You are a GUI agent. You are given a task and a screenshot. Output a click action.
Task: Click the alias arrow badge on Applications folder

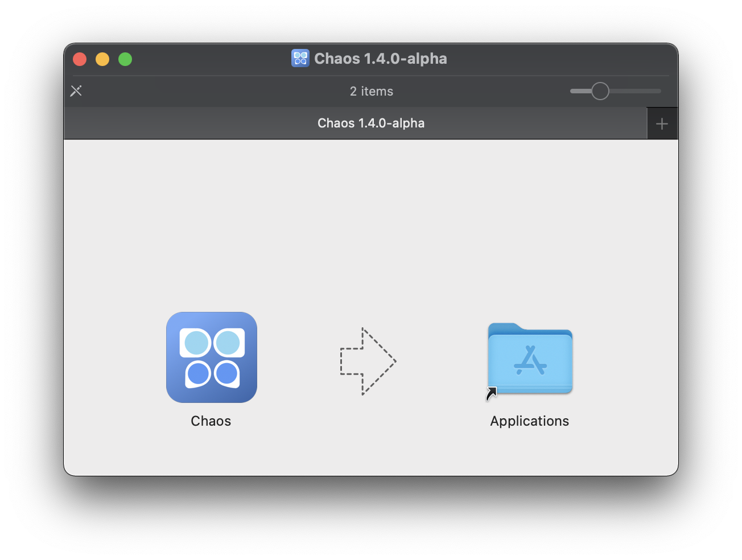click(x=492, y=393)
